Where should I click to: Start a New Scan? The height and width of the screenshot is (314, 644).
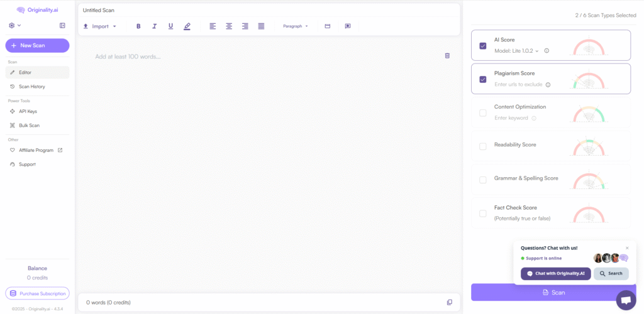37,46
